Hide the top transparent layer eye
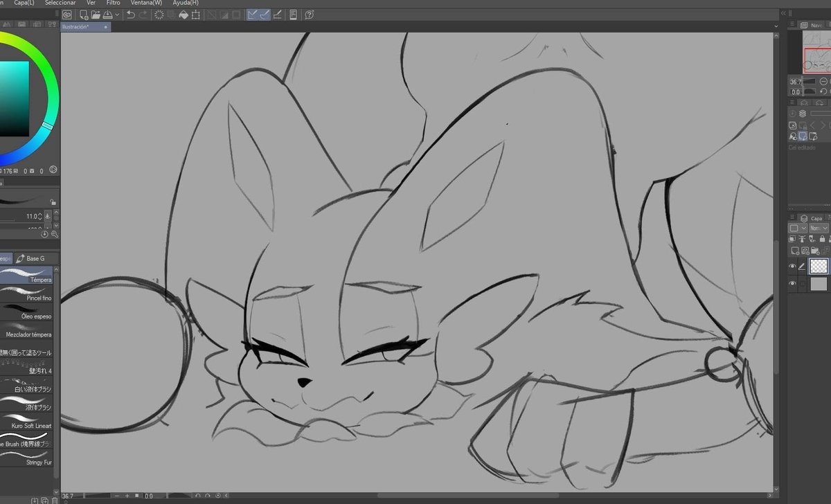Image resolution: width=831 pixels, height=504 pixels. [x=793, y=267]
